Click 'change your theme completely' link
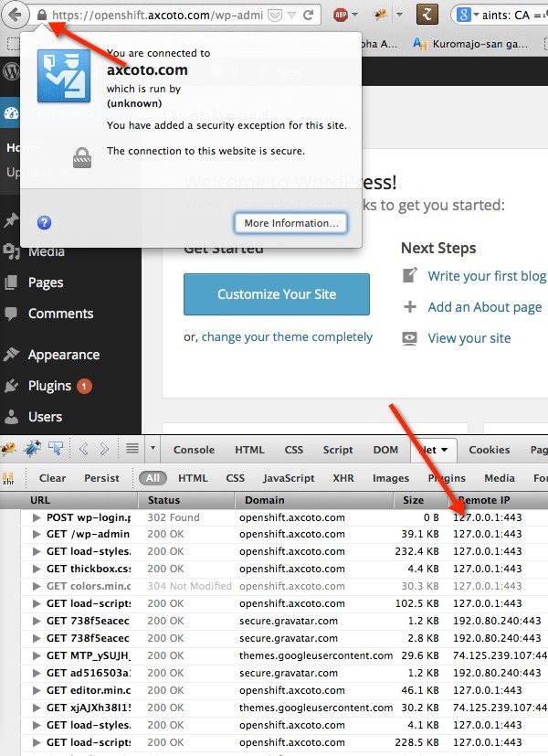 (x=287, y=336)
